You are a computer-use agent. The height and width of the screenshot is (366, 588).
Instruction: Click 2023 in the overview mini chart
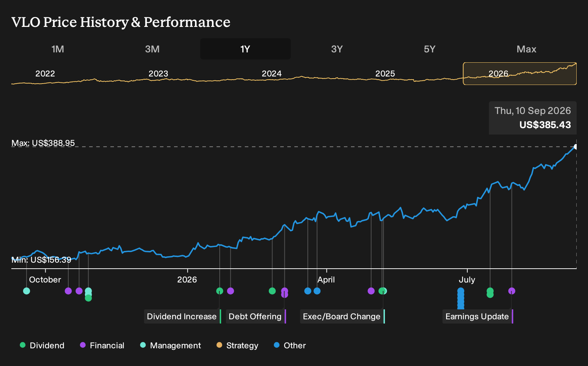tap(158, 74)
